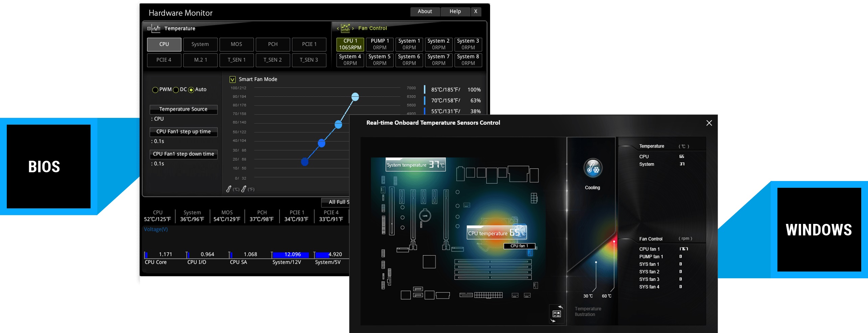Select the PCH temperature tab
The height and width of the screenshot is (333, 868).
[273, 44]
